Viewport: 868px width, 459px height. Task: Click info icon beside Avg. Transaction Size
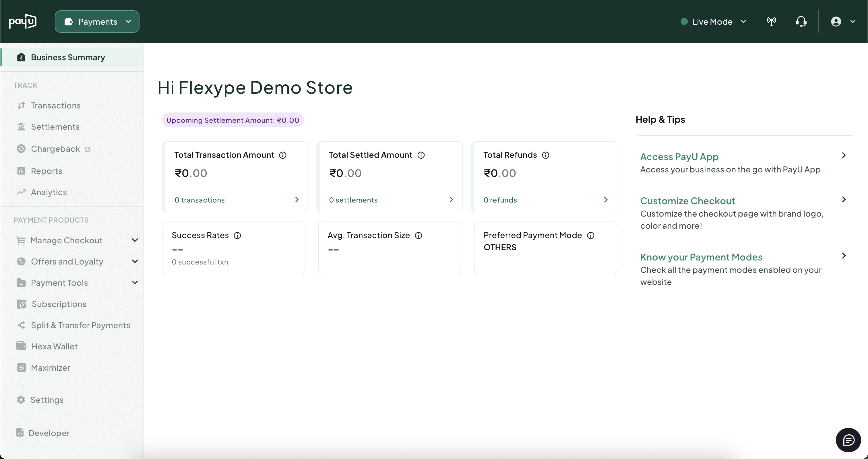point(418,236)
